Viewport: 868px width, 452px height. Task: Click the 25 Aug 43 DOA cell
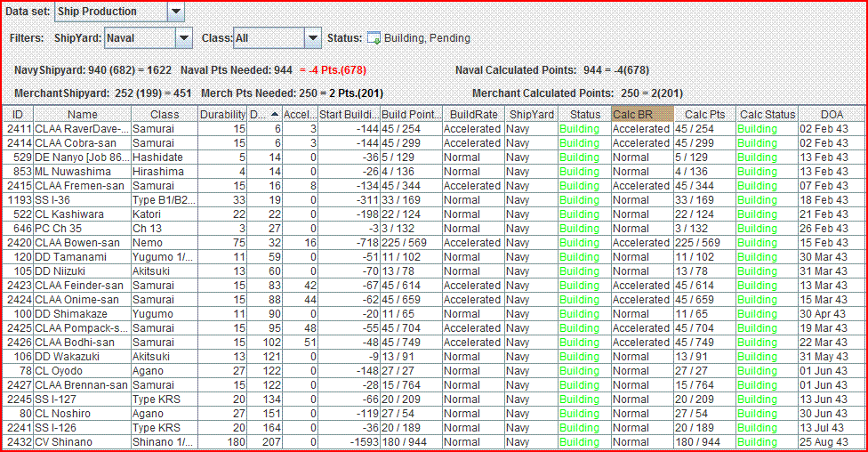(832, 442)
